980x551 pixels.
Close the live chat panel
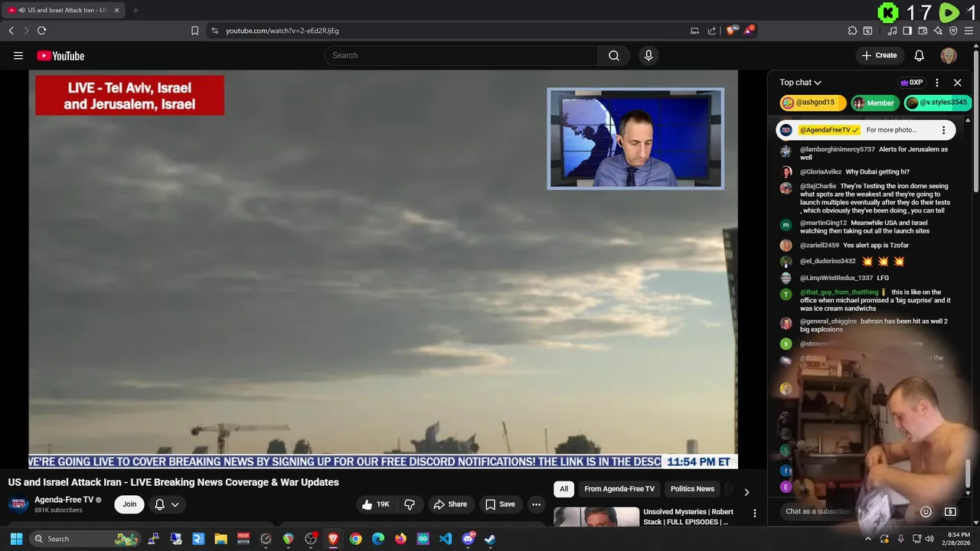tap(957, 83)
